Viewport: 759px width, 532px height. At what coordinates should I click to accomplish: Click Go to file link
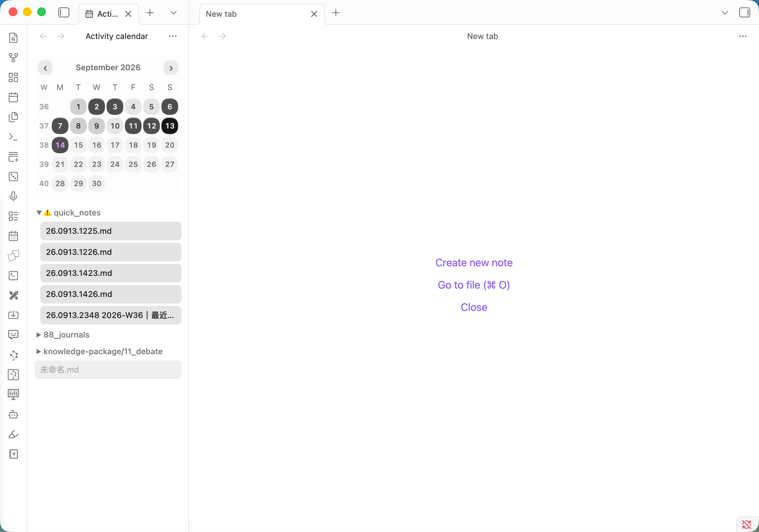(x=474, y=285)
